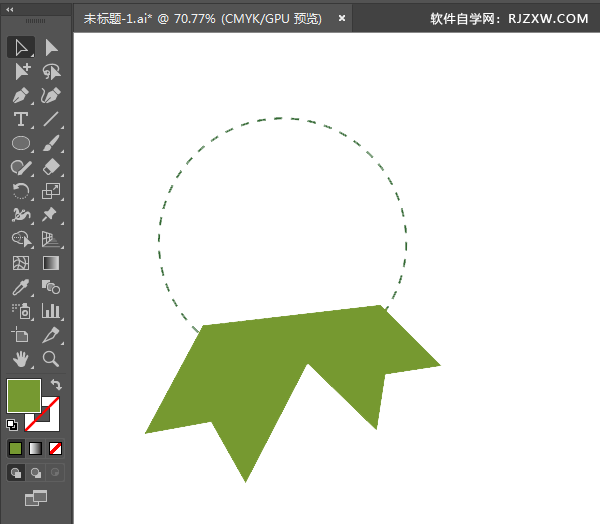Select the Pen tool

pos(21,95)
